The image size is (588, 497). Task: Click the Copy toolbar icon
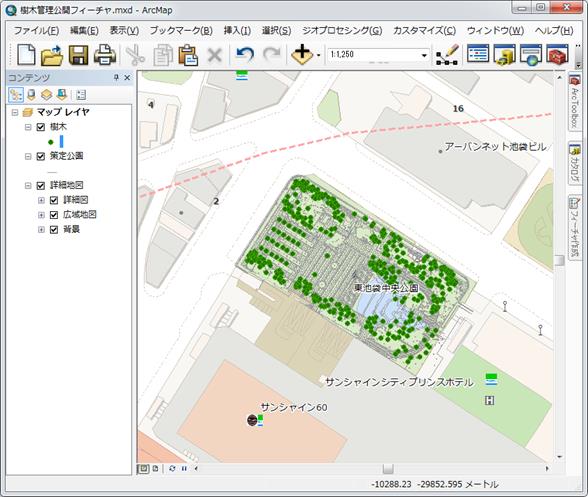163,55
